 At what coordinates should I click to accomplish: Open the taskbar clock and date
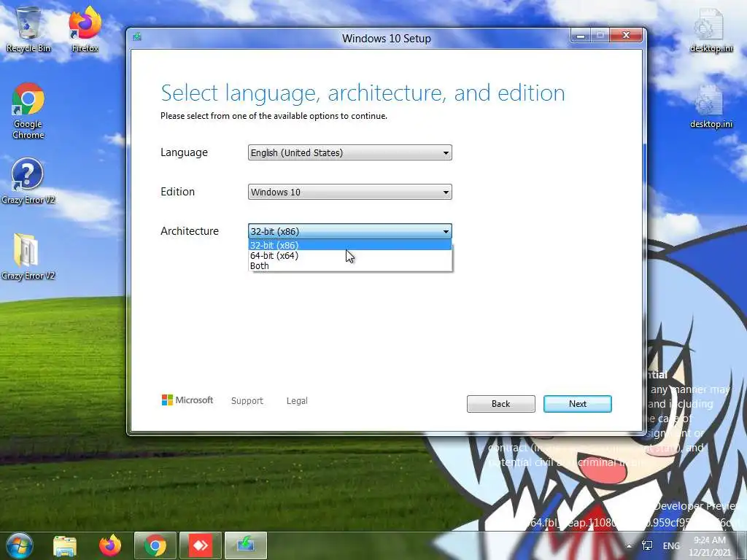point(710,546)
